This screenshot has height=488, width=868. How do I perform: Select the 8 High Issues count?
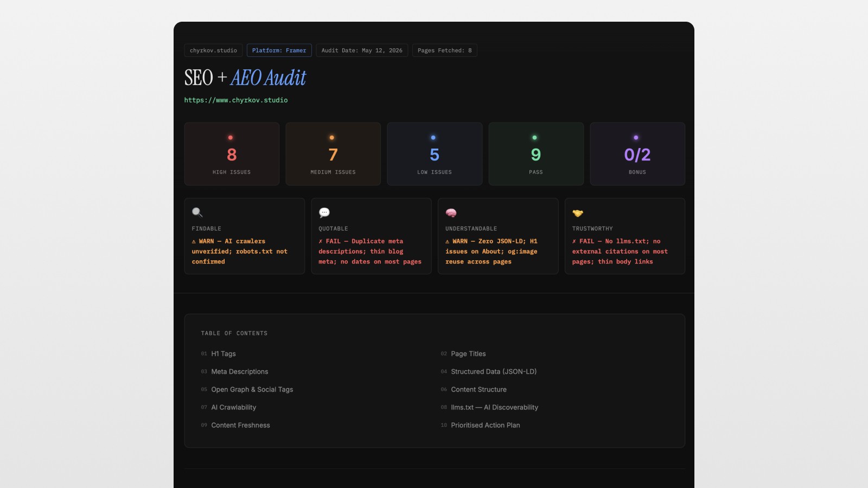tap(232, 155)
